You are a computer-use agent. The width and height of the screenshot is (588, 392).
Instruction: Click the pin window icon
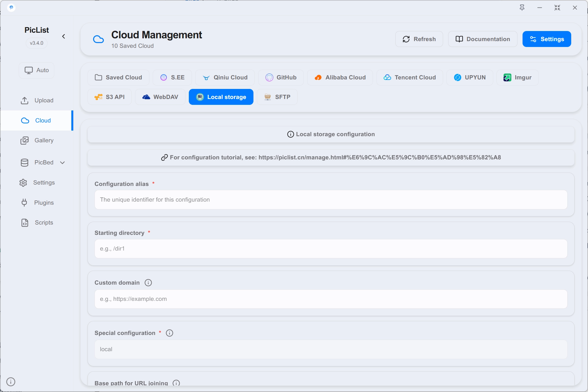[522, 8]
